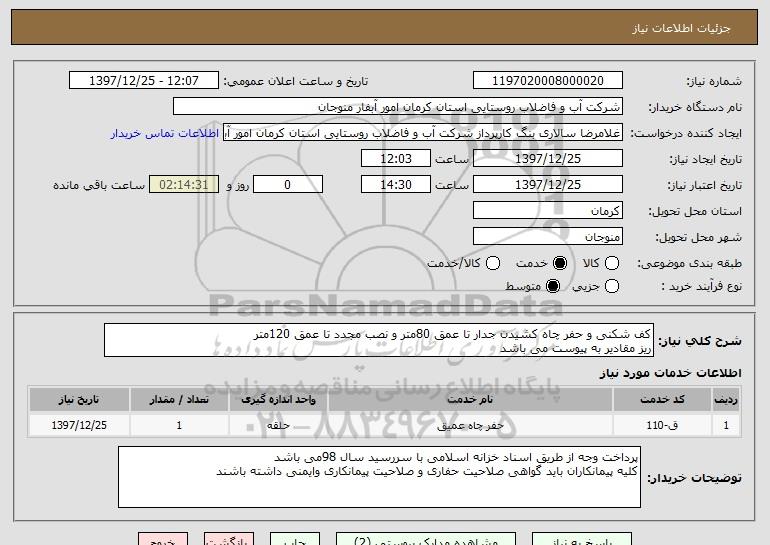Click the مشاهده مدارک پیوستی (2) button
Viewport: 770px width, 545px height.
(426, 540)
